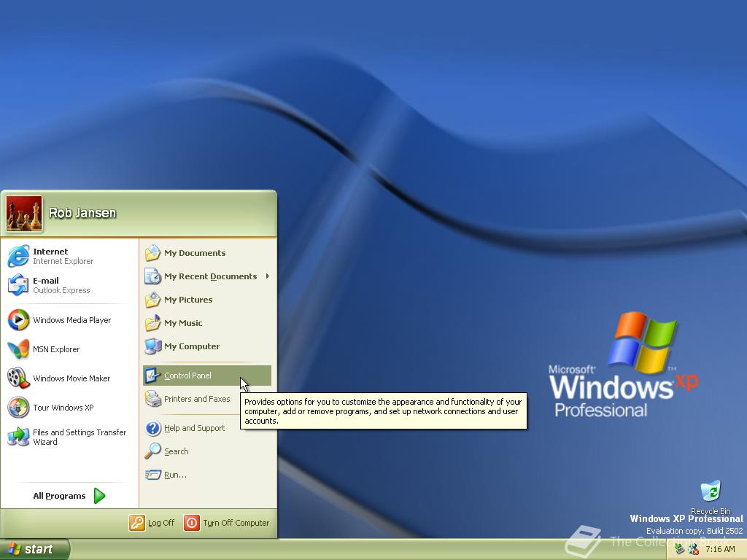Open the My Music folder icon
The width and height of the screenshot is (747, 560).
tap(153, 323)
